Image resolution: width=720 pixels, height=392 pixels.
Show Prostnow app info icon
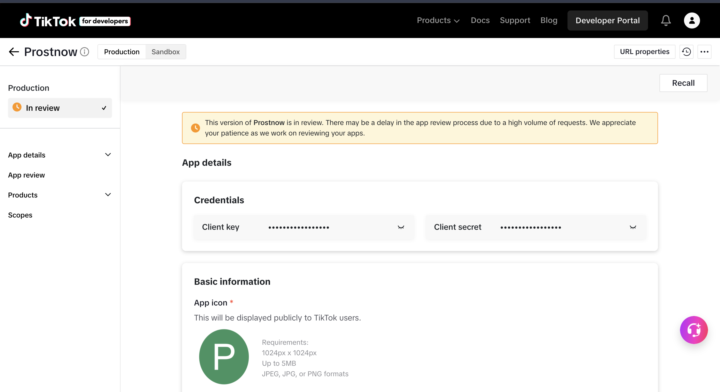[x=84, y=52]
